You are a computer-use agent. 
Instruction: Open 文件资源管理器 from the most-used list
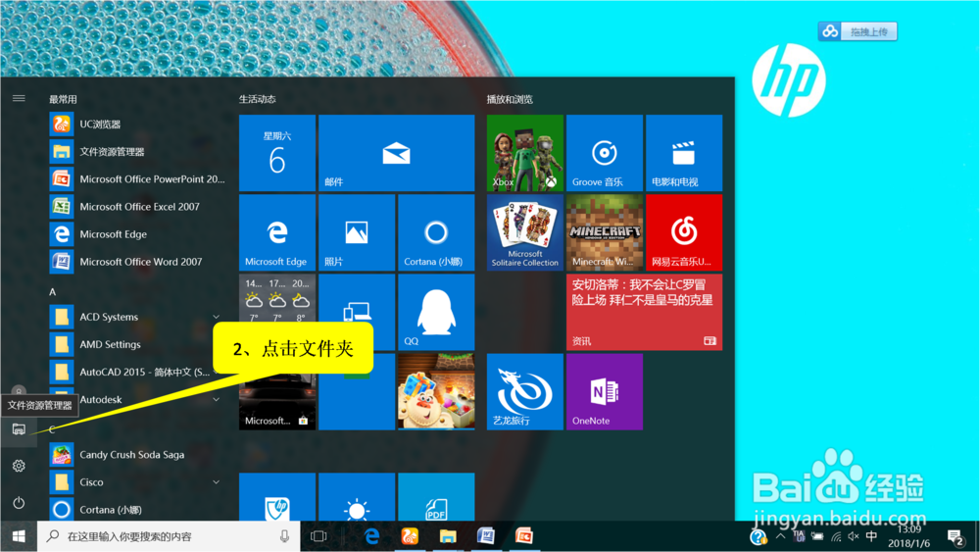tap(136, 151)
